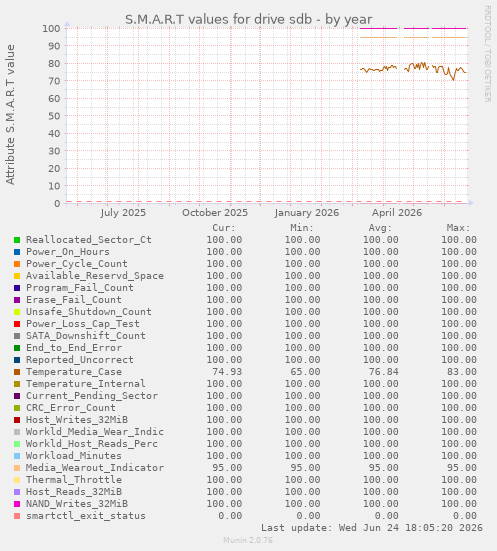Click the Munin 2.0.76 version text
Screen dimensions: 497x551
click(x=248, y=540)
